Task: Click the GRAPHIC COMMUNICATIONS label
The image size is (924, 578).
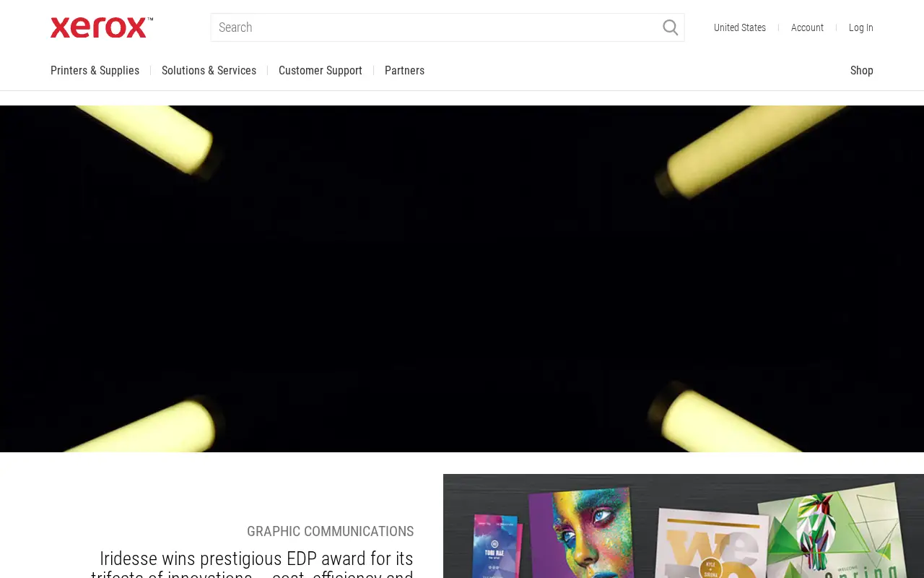Action: 330,532
